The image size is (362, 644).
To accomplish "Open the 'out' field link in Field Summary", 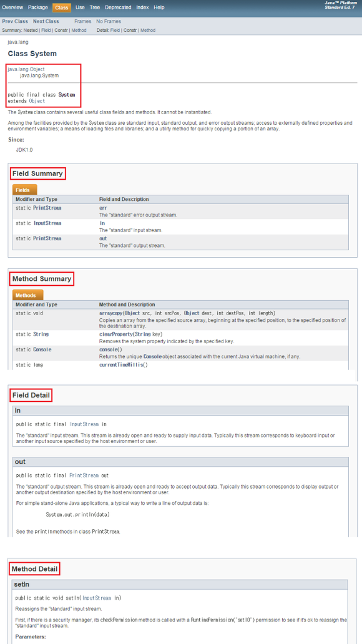I will (x=103, y=238).
